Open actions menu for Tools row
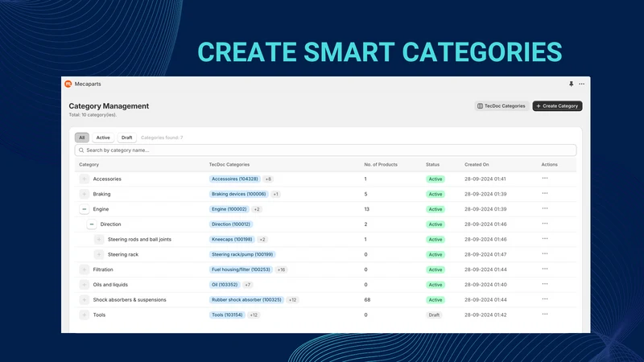644x362 pixels. pos(545,314)
